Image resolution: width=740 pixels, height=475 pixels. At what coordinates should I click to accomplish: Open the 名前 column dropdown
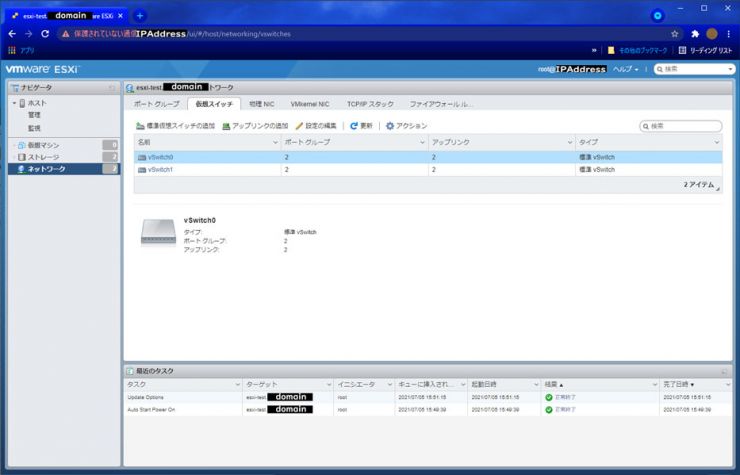click(x=275, y=143)
